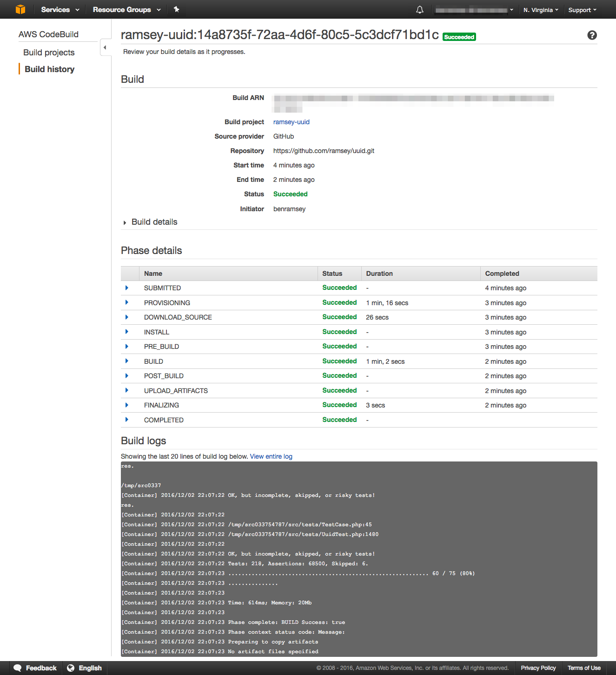Expand the UPLOAD_ARTIFACTS phase row
Image resolution: width=616 pixels, height=675 pixels.
[126, 391]
